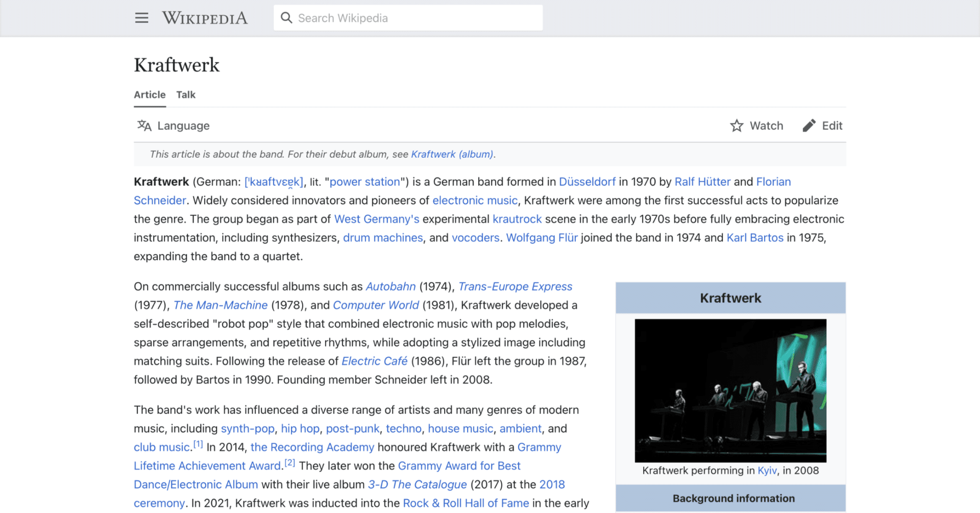Open the Wolfgang Flür link
This screenshot has width=980, height=513.
click(x=542, y=238)
